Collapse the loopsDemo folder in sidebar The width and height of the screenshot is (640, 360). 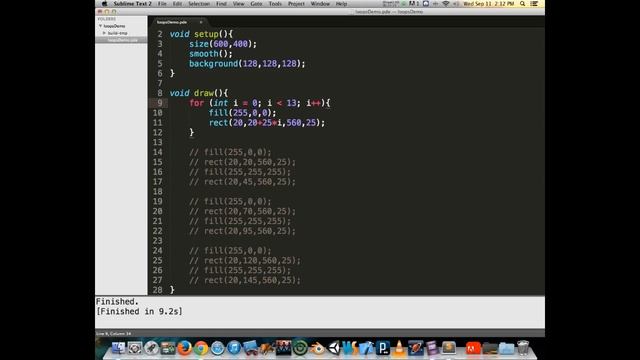tap(100, 26)
